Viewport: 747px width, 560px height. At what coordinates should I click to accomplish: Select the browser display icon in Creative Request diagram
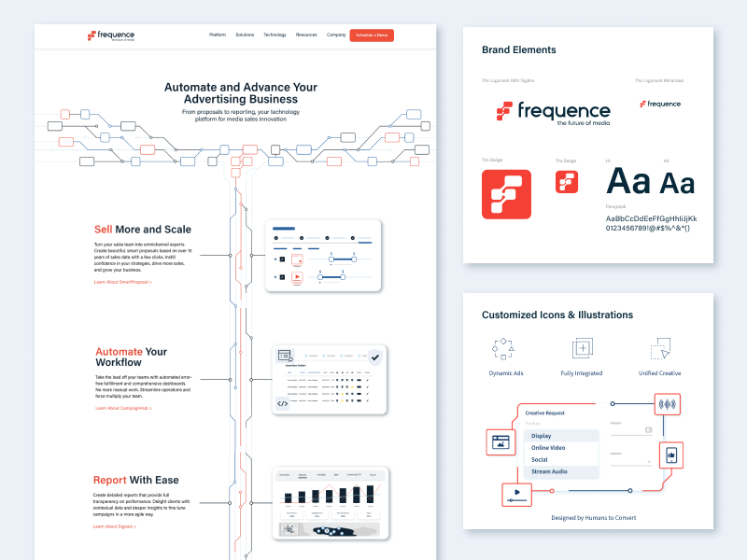(x=500, y=441)
